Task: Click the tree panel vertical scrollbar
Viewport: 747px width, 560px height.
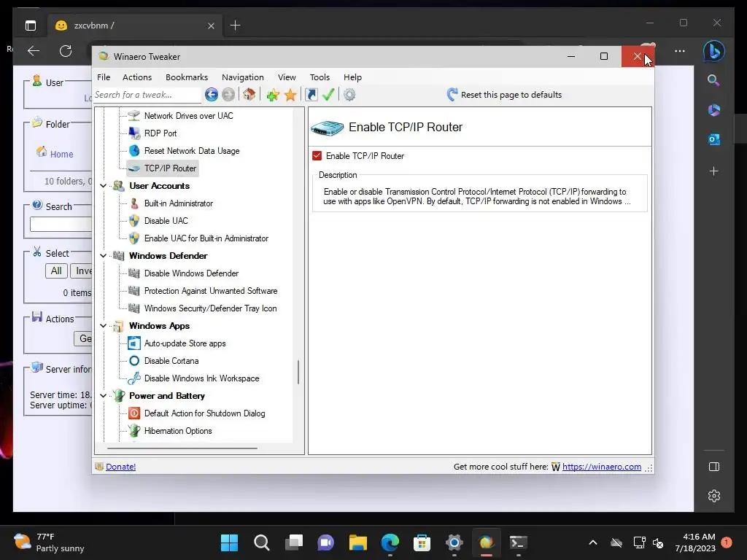Action: [298, 372]
